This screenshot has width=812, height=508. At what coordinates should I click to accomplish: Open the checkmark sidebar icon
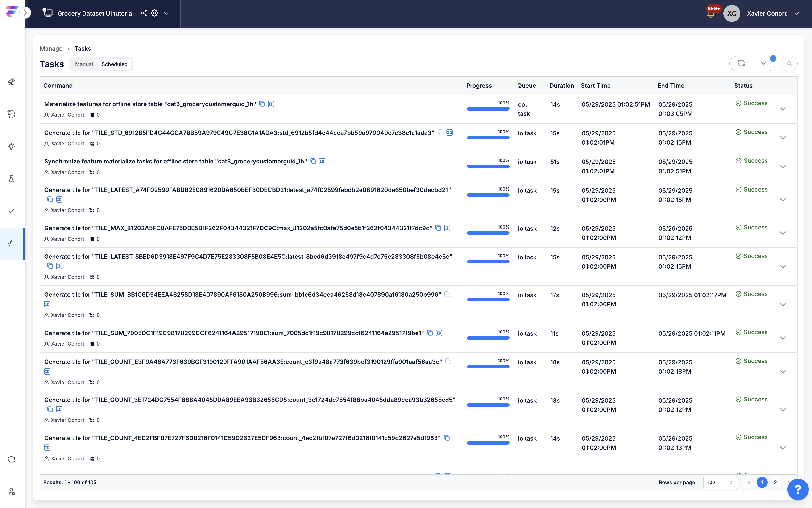[x=11, y=211]
